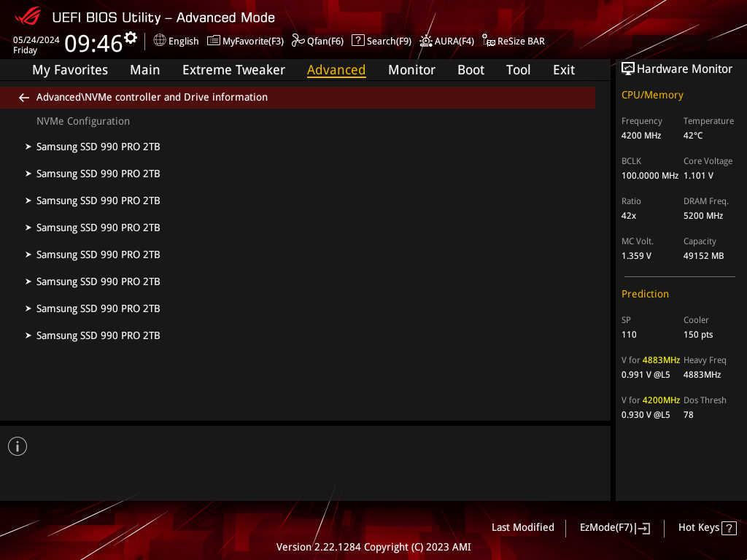The image size is (747, 560).
Task: Toggle the ReSize BAR option
Action: click(513, 41)
